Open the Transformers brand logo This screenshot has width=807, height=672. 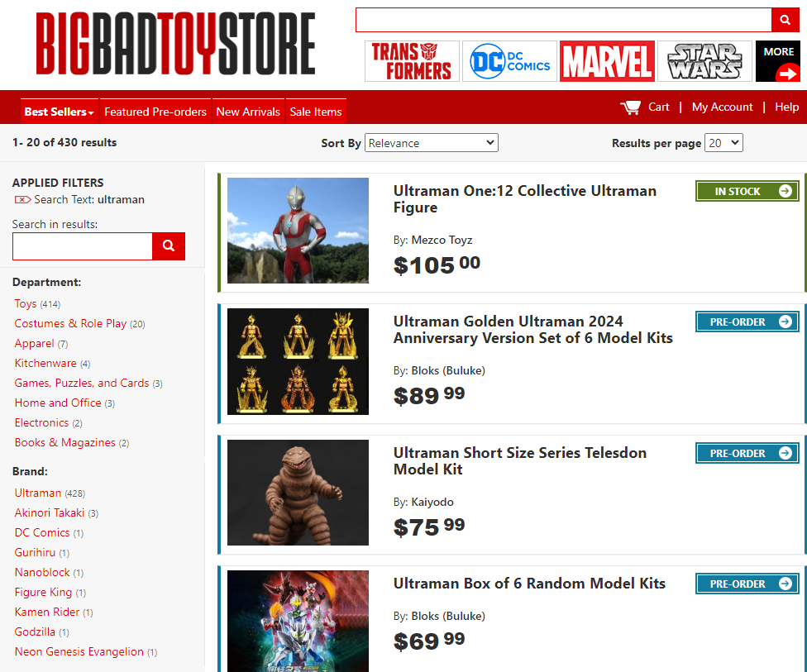pyautogui.click(x=412, y=61)
